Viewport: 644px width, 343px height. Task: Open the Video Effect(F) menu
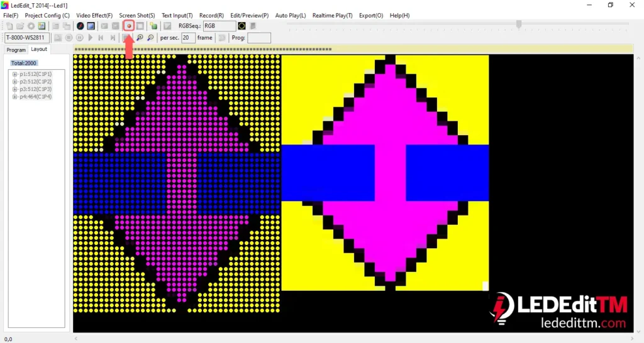coord(94,15)
